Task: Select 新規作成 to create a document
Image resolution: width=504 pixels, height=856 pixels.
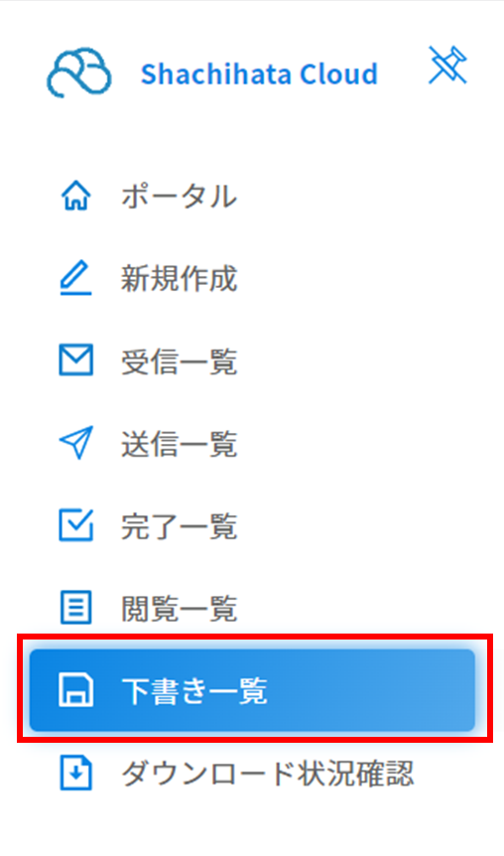Action: (179, 278)
